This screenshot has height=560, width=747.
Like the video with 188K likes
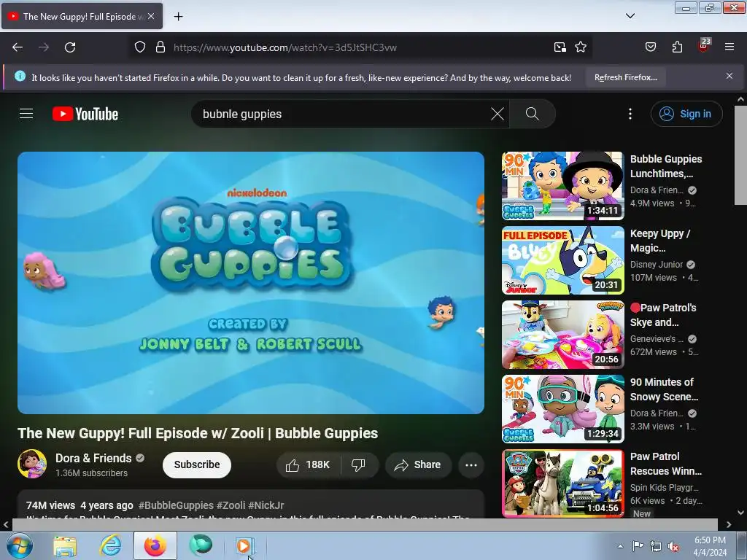[309, 465]
